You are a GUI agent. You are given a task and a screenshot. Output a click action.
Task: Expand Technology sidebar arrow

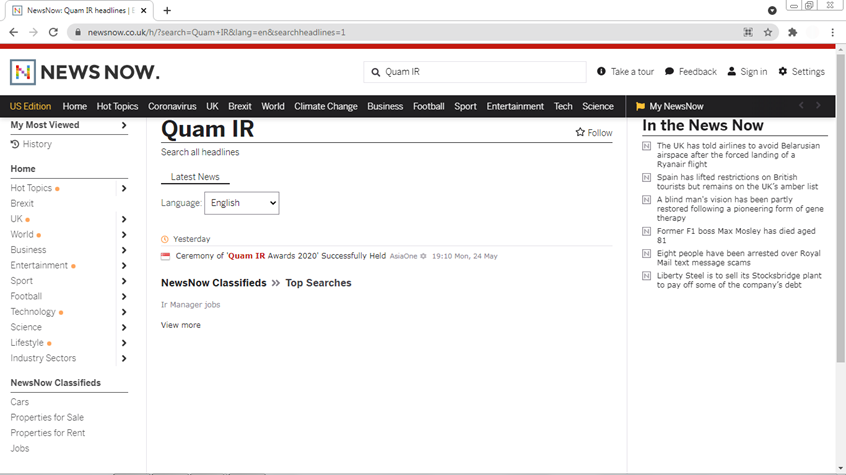tap(124, 312)
